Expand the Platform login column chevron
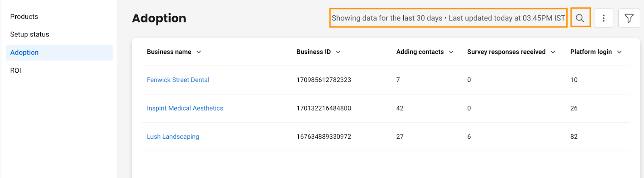Viewport: 644px width, 178px height. pyautogui.click(x=619, y=52)
